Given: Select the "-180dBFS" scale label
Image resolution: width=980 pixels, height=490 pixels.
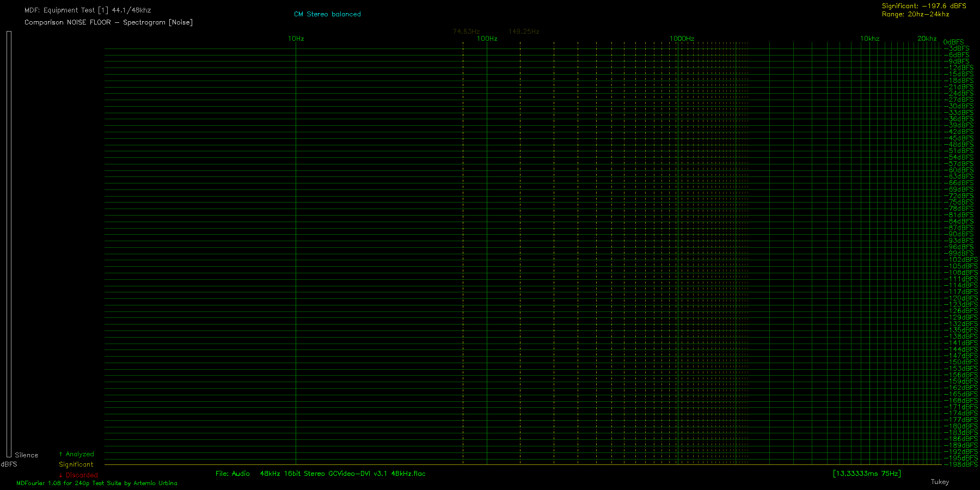Looking at the screenshot, I should pyautogui.click(x=961, y=426).
